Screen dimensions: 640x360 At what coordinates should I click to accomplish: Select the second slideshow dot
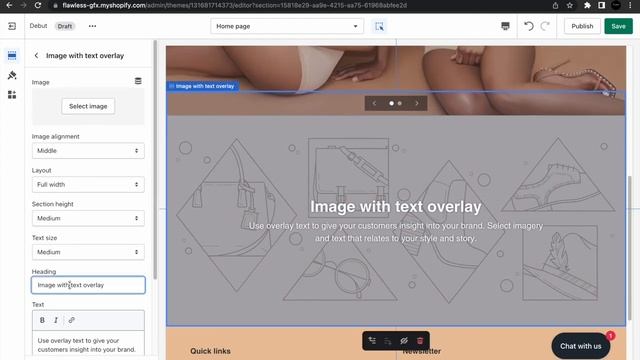[x=400, y=103]
